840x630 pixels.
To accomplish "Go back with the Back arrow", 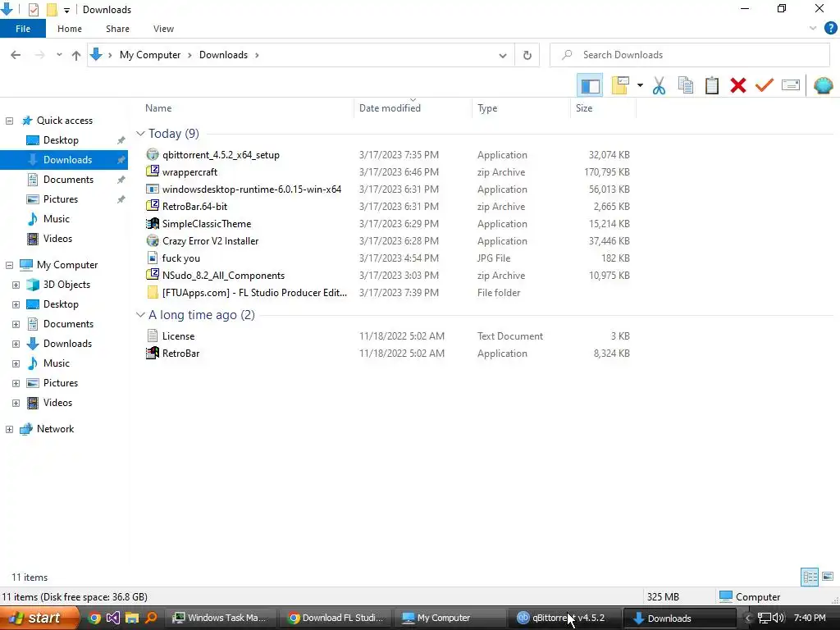I will 16,55.
